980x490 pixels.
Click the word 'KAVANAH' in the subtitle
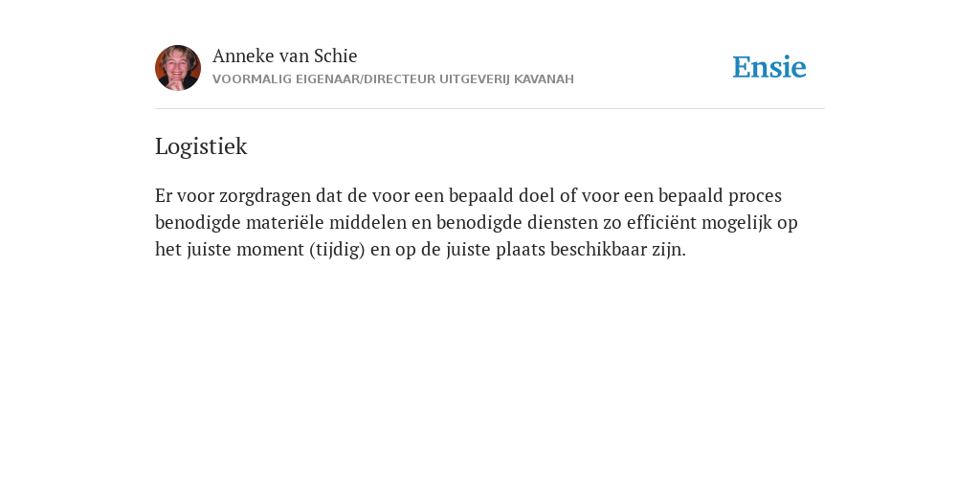tap(544, 79)
